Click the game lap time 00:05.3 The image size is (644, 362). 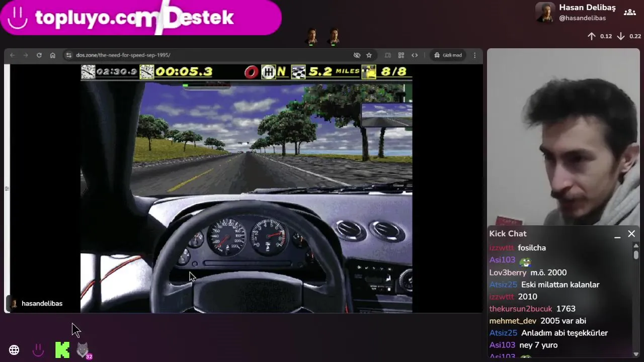click(x=184, y=72)
